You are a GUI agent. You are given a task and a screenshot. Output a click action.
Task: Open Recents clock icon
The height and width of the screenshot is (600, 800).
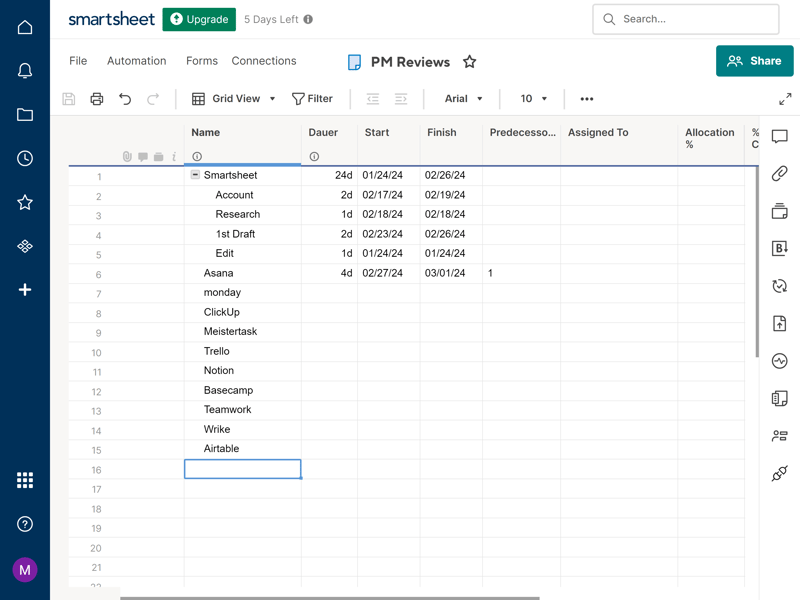24,158
